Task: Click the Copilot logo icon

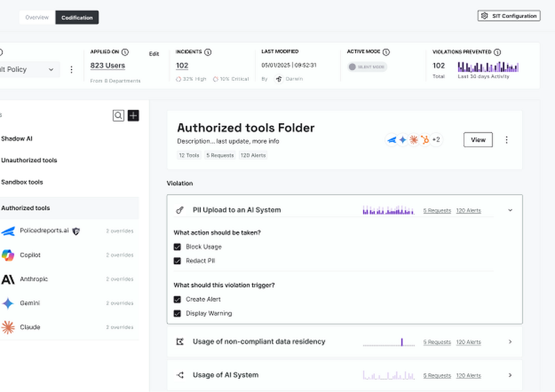Action: pos(8,255)
